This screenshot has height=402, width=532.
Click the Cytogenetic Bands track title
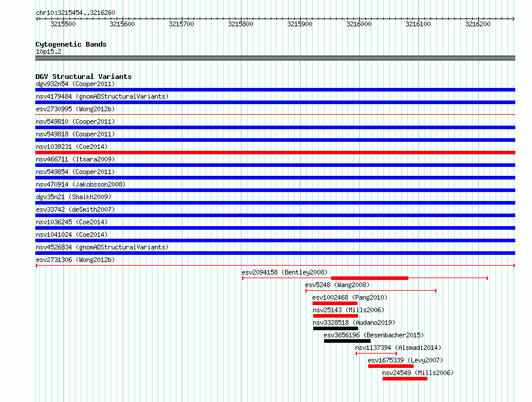click(71, 44)
